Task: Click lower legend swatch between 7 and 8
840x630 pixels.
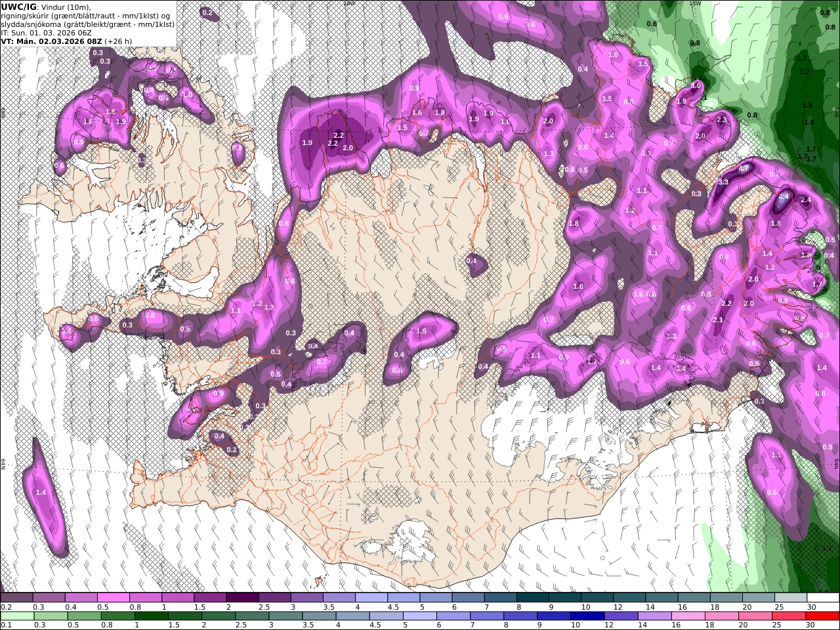Action: [x=487, y=616]
